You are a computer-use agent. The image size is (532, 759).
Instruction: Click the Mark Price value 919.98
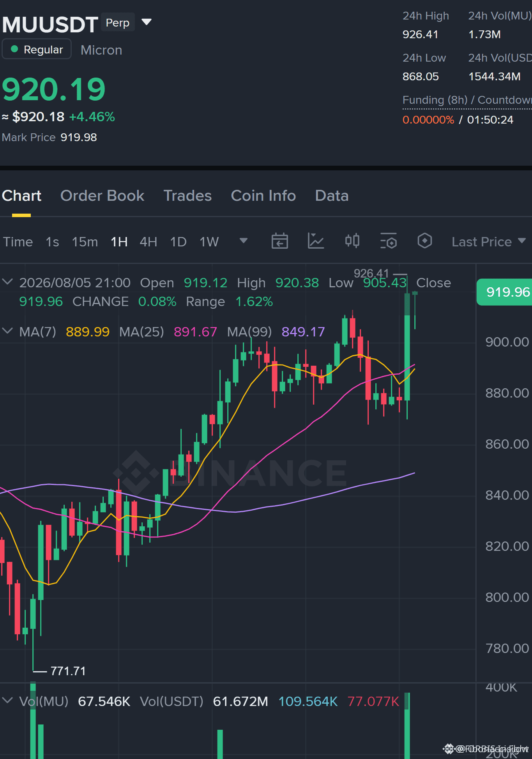(79, 137)
